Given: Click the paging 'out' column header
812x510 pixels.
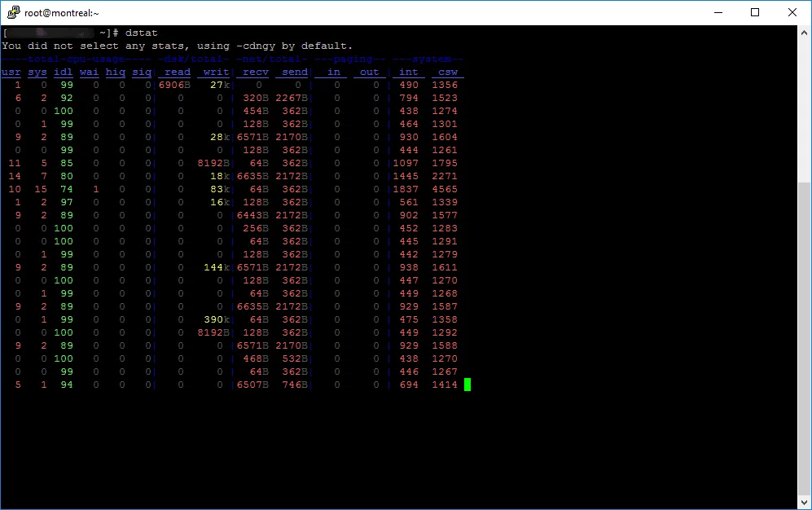Looking at the screenshot, I should [x=369, y=72].
